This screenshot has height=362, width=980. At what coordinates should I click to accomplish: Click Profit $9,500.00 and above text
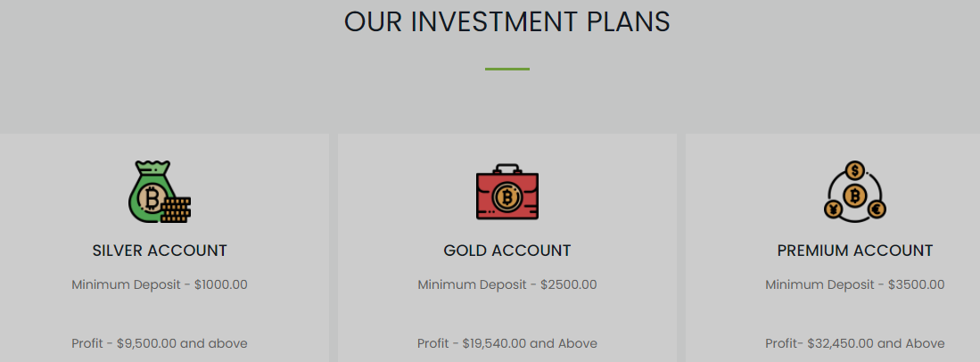tap(160, 343)
